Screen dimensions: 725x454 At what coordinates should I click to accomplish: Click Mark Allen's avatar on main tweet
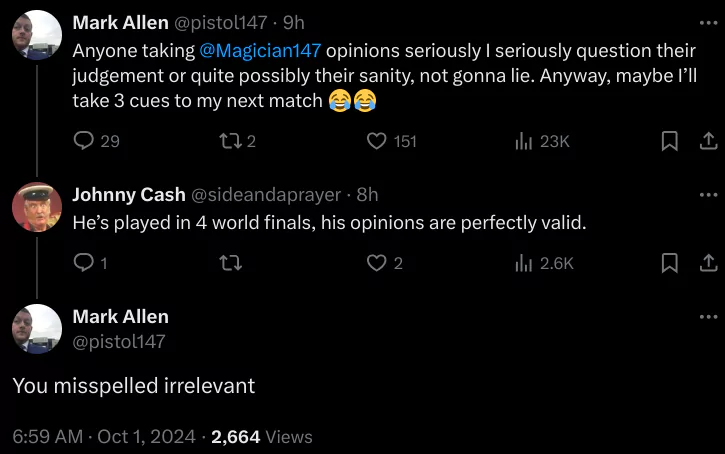[38, 329]
